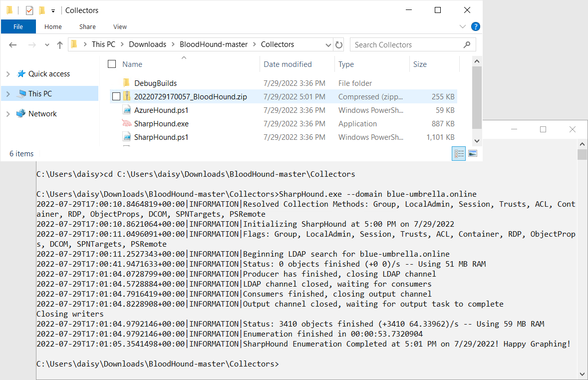Open the File menu tab
Screen dimensions: 588x380
click(x=18, y=26)
